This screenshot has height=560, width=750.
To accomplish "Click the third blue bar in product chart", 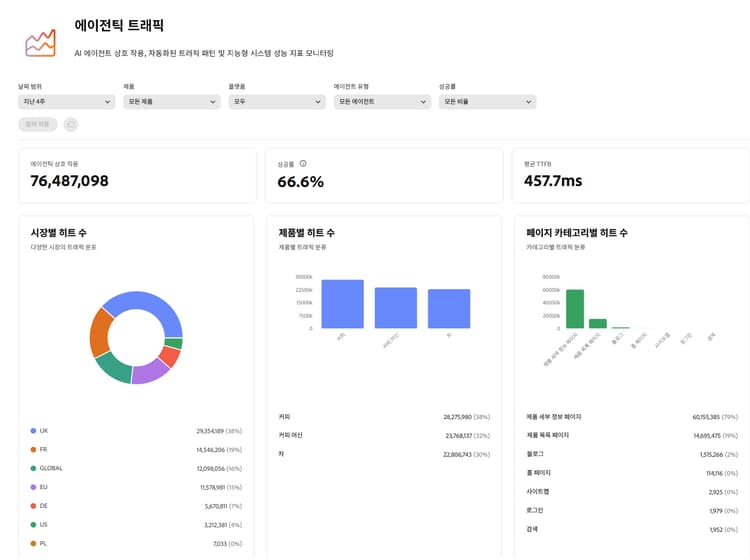I will click(x=449, y=309).
